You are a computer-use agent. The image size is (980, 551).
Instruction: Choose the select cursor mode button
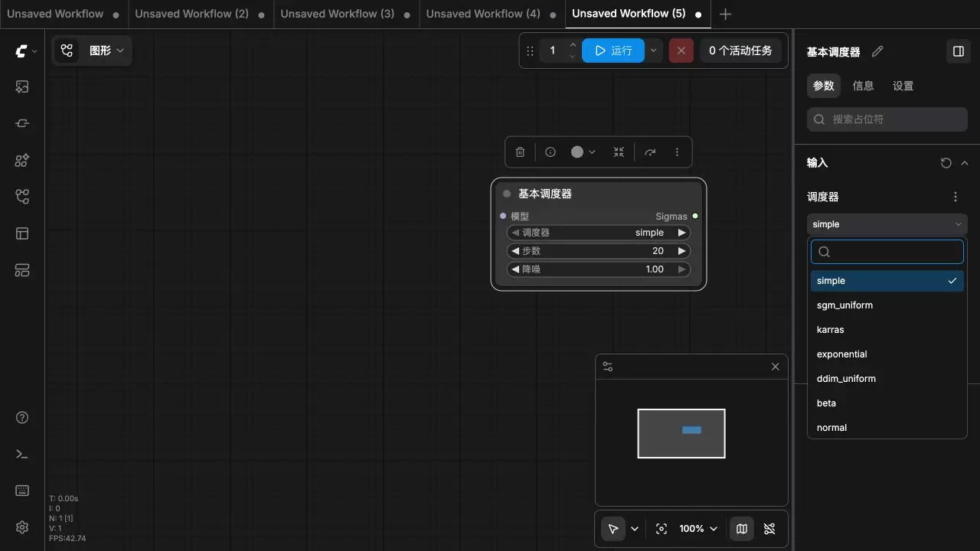pos(613,529)
